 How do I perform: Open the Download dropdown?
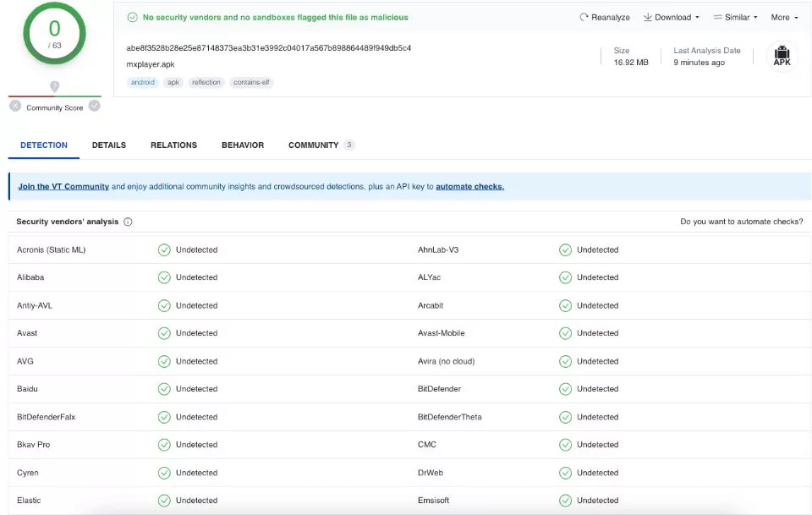[671, 17]
